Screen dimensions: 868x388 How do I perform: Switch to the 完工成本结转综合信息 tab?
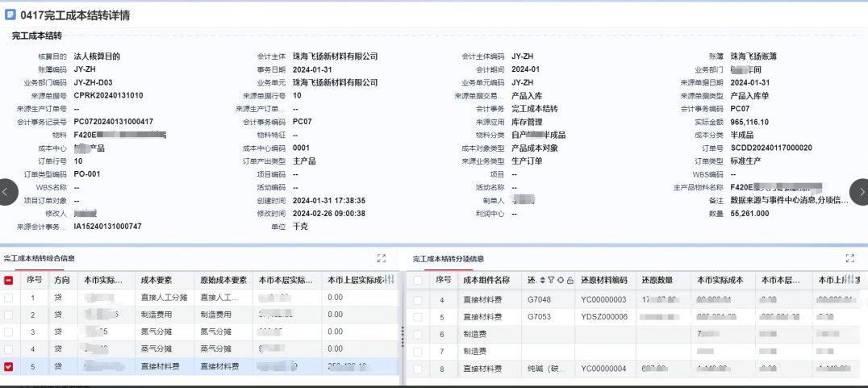coord(40,258)
